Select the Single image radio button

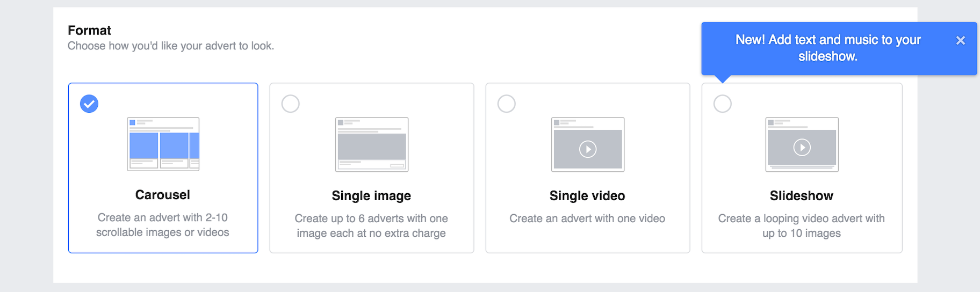[x=291, y=104]
